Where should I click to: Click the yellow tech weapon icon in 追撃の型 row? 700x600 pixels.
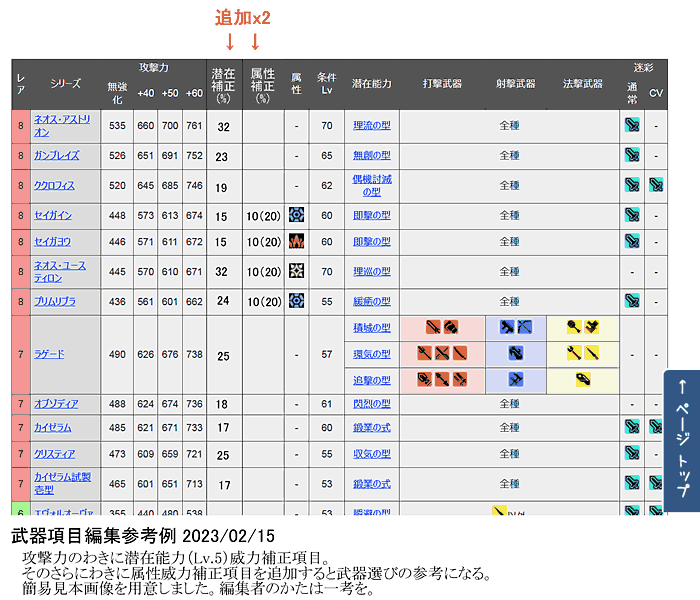coord(582,379)
